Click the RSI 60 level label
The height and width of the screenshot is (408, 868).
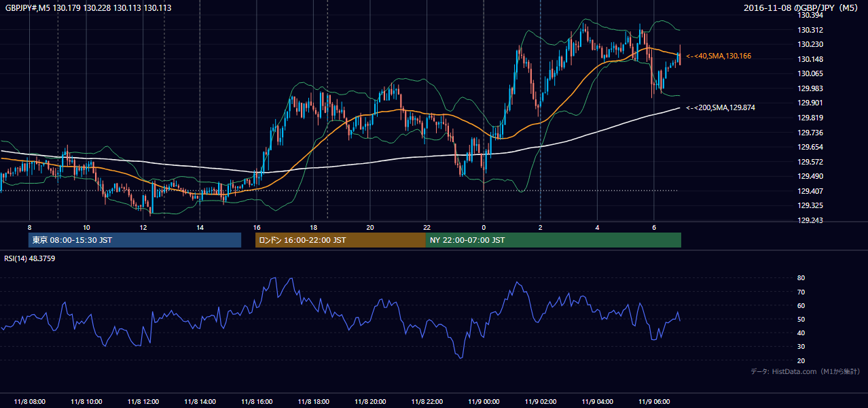(801, 305)
